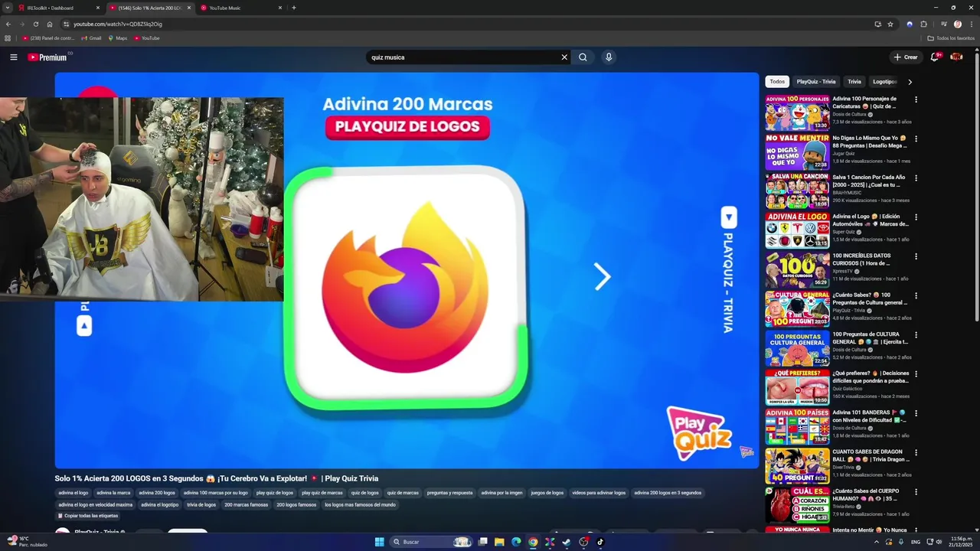Open the browser home page
Screen dimensions: 980x551
tap(50, 24)
